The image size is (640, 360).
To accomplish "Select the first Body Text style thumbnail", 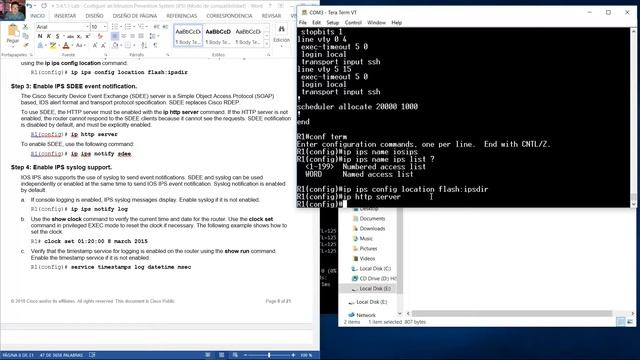I will 188,36.
